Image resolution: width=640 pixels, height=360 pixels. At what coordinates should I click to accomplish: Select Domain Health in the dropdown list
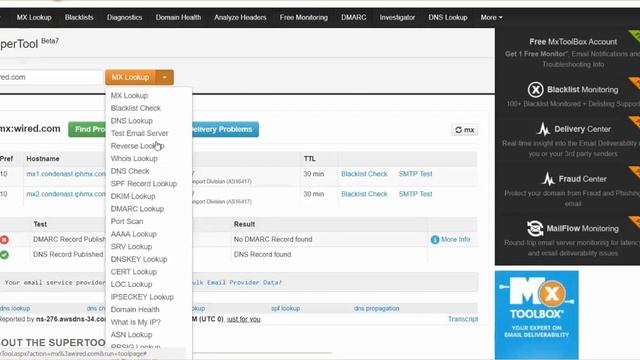[135, 309]
